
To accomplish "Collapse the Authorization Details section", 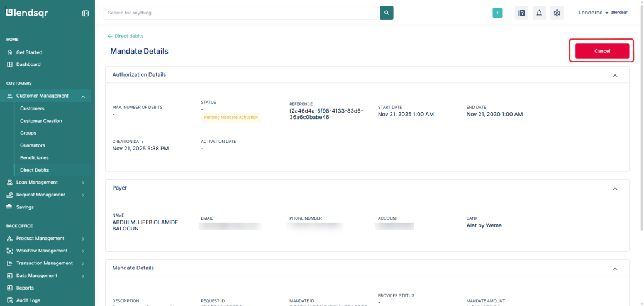I will 615,75.
